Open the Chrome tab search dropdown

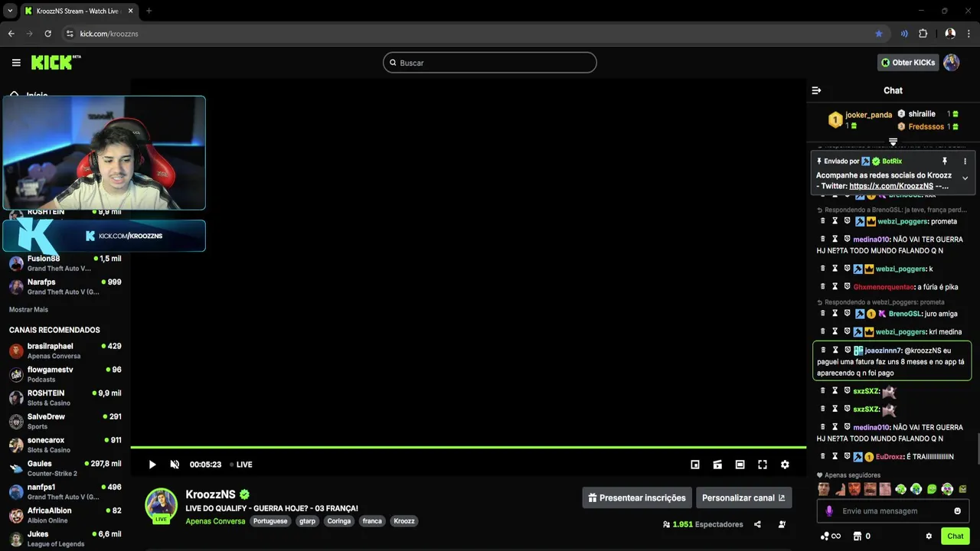click(x=10, y=11)
